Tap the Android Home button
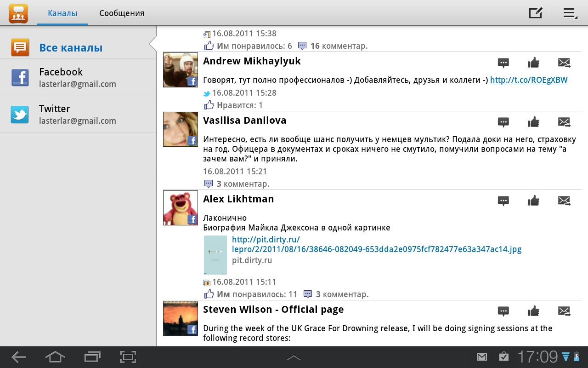 [x=55, y=357]
